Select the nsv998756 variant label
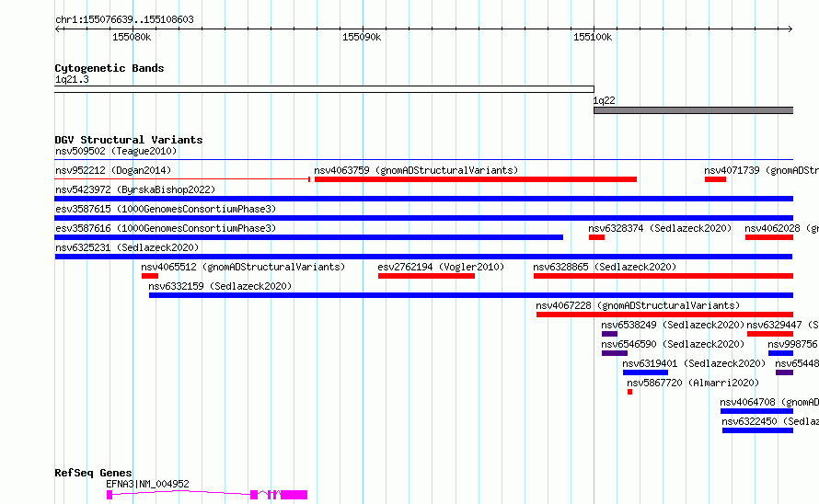 pos(793,344)
